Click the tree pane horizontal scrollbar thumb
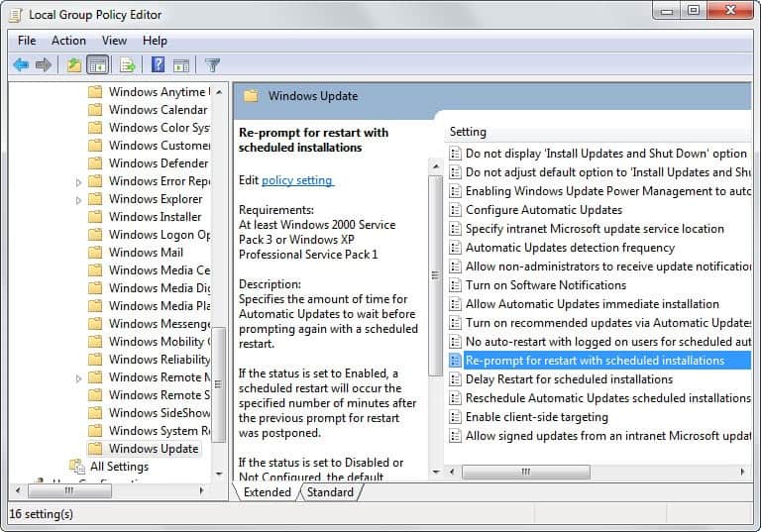Screen dimensions: 761x532 [69, 490]
